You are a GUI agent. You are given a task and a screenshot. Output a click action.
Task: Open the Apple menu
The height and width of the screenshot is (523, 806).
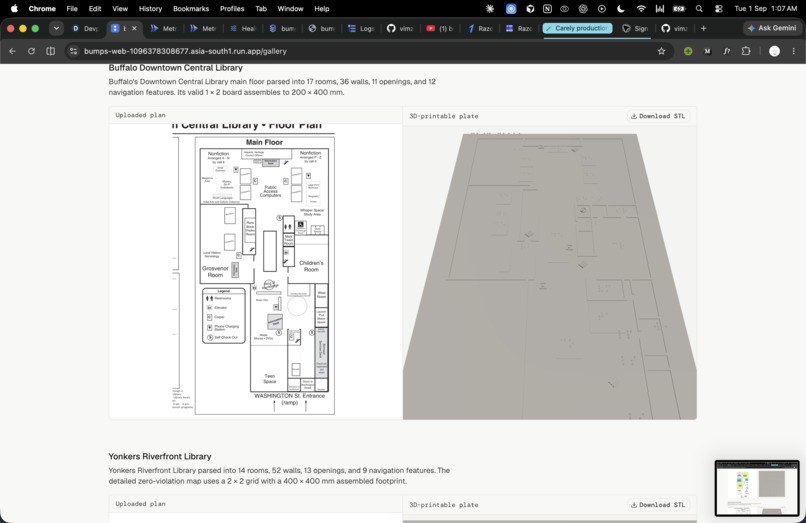click(14, 8)
